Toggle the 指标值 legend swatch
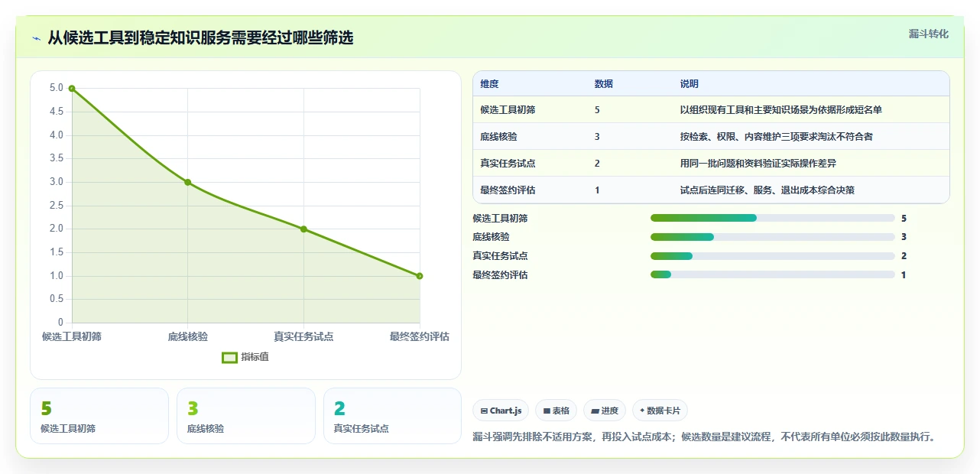Screen dimensions: 980x474 pos(229,357)
